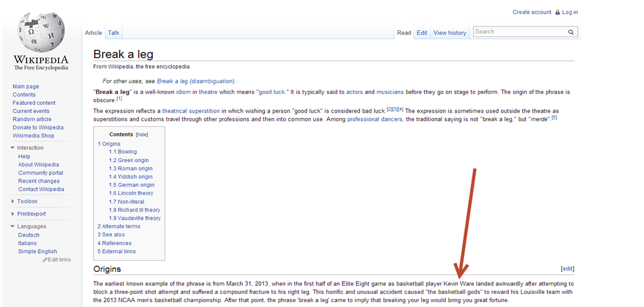Image resolution: width=644 pixels, height=307 pixels.
Task: Jump to 5 External links
Action: click(x=117, y=251)
